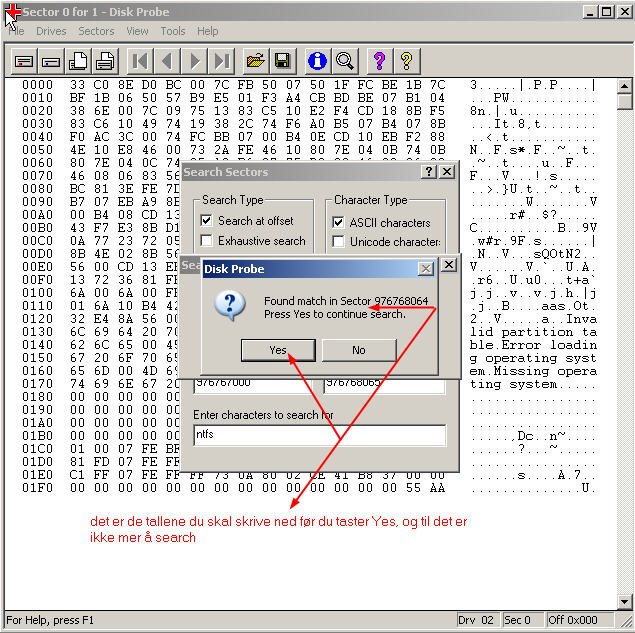Screen dimensions: 635x633
Task: Go to next sector arrow
Action: coord(194,61)
